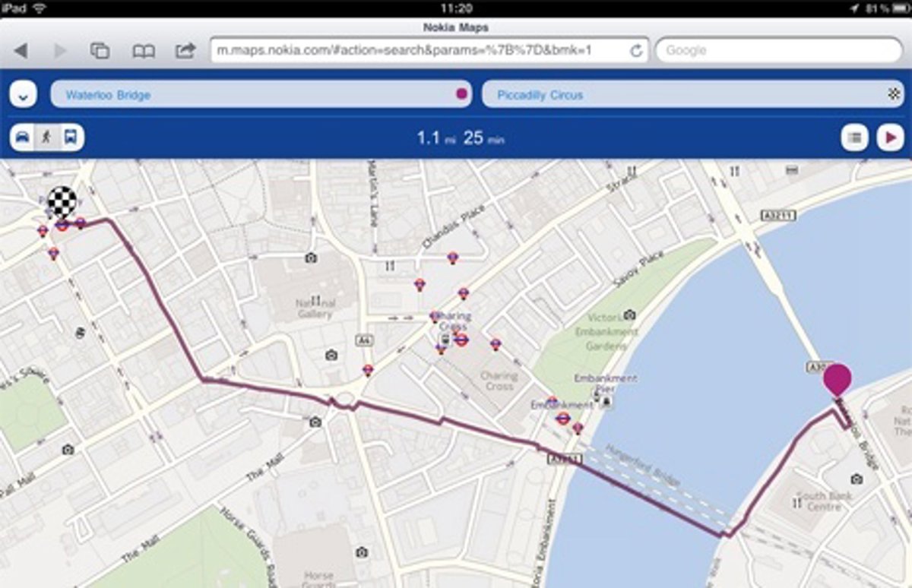Open the Safari tabs/pages view

coord(100,51)
